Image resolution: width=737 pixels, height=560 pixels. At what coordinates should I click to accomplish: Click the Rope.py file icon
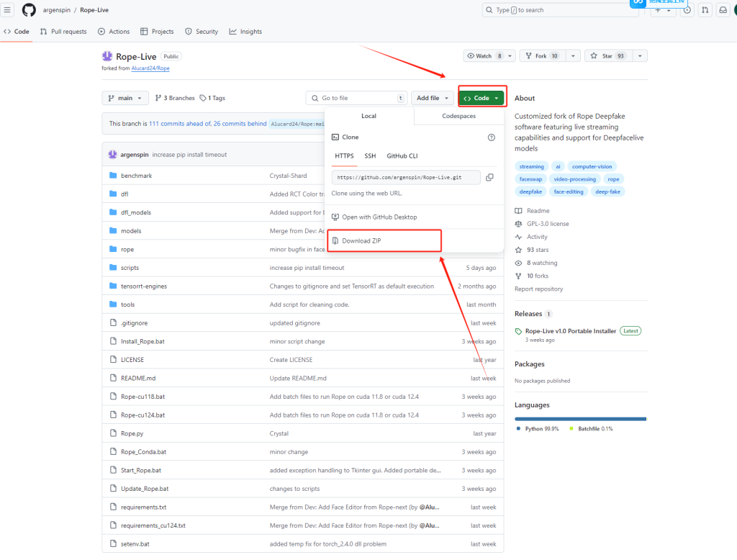(x=113, y=433)
